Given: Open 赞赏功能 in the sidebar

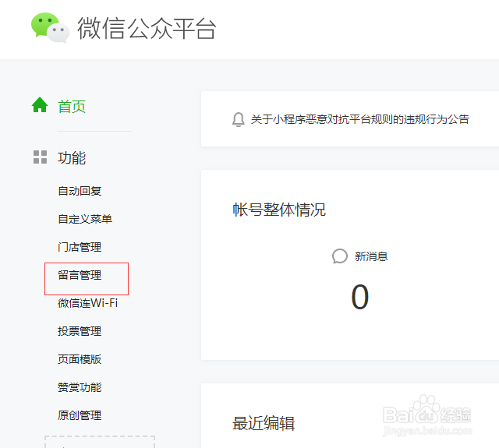Looking at the screenshot, I should [80, 387].
